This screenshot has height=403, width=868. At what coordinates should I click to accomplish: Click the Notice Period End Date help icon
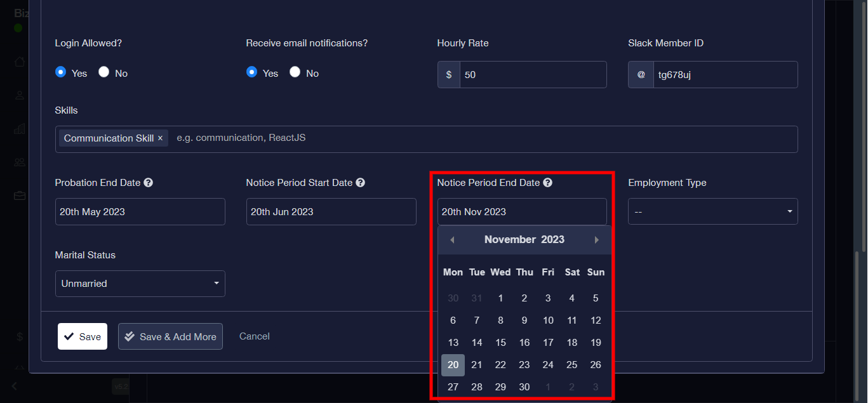(x=547, y=183)
